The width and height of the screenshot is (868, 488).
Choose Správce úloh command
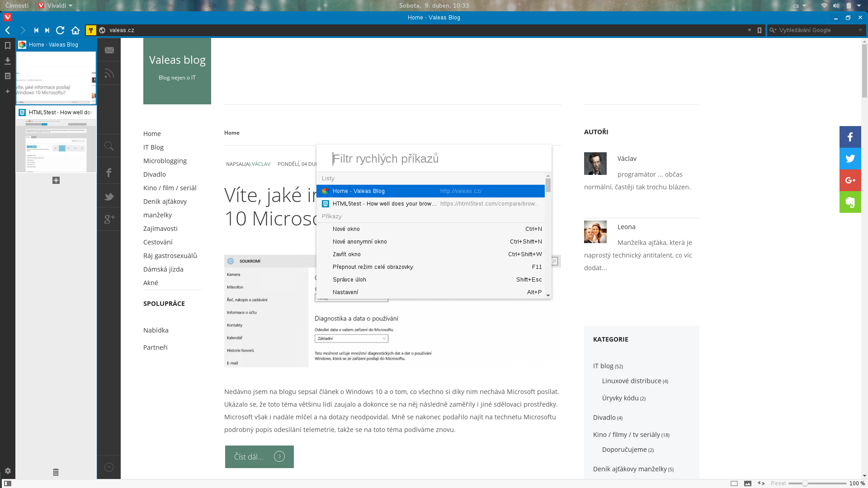[x=430, y=280]
